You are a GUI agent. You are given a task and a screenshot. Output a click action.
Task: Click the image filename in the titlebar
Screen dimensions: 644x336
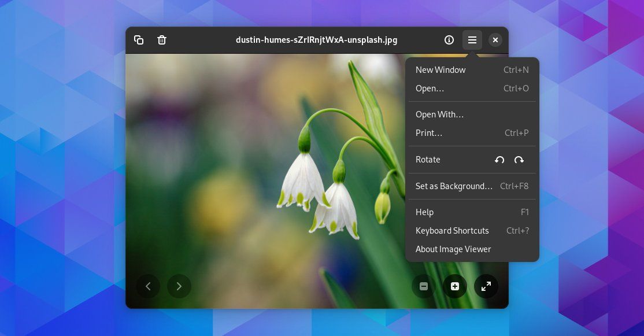click(x=317, y=40)
